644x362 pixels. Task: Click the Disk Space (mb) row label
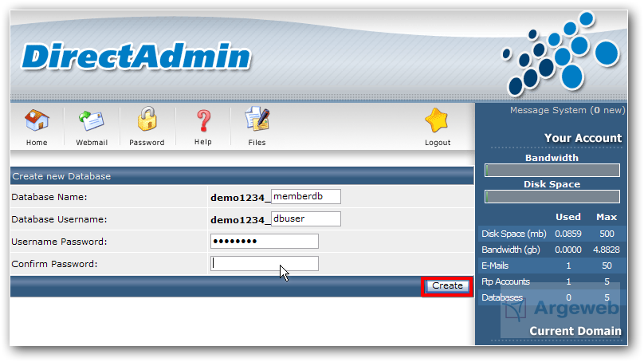click(x=514, y=234)
